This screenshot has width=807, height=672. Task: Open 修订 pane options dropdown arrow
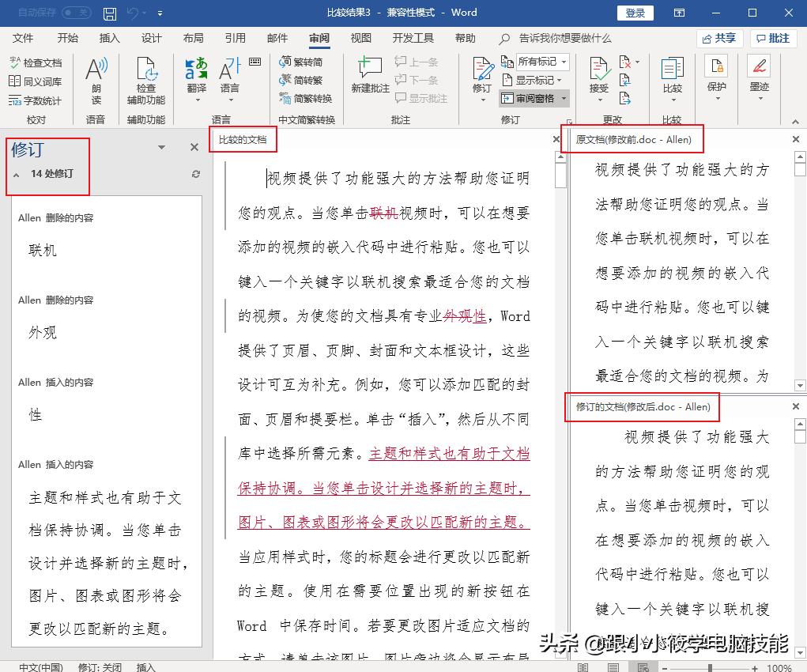[x=161, y=148]
